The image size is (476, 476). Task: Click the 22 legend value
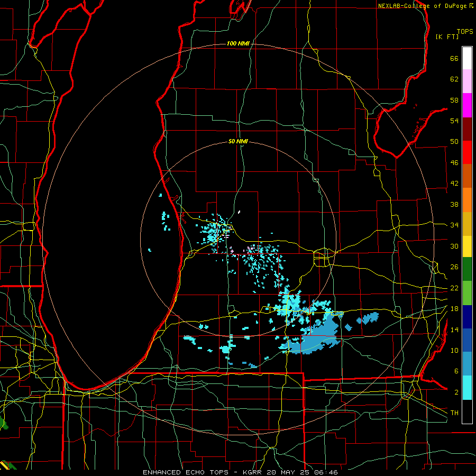pyautogui.click(x=454, y=288)
